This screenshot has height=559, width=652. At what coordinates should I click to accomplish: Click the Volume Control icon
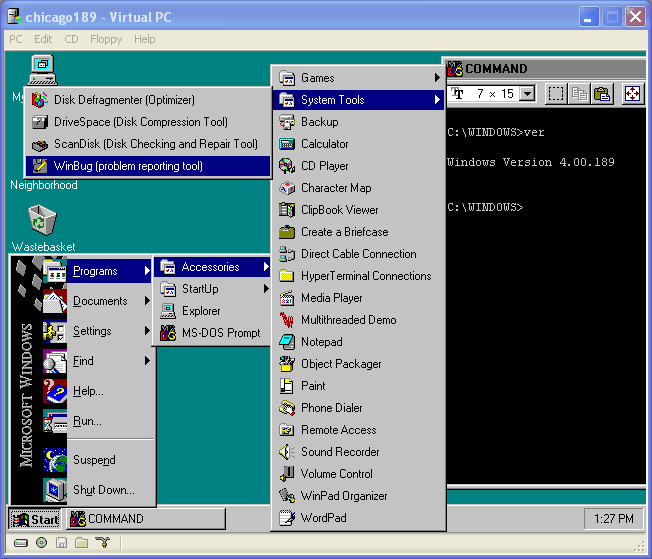click(287, 474)
